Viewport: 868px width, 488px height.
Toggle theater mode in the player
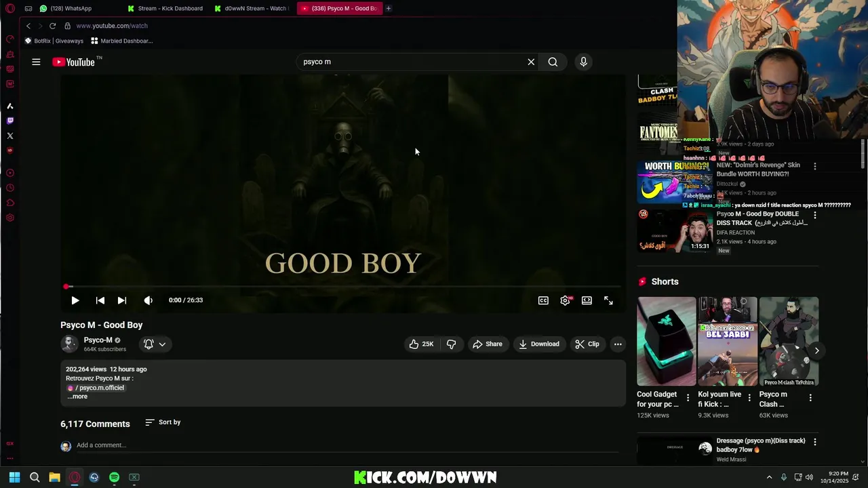[x=587, y=300]
